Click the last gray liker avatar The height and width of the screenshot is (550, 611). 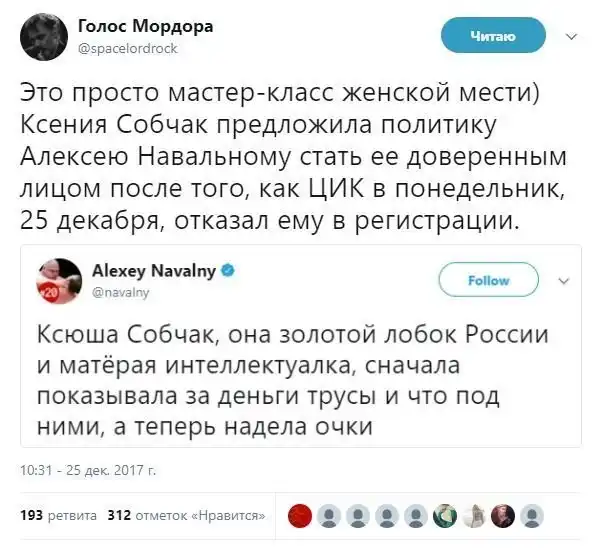[533, 515]
